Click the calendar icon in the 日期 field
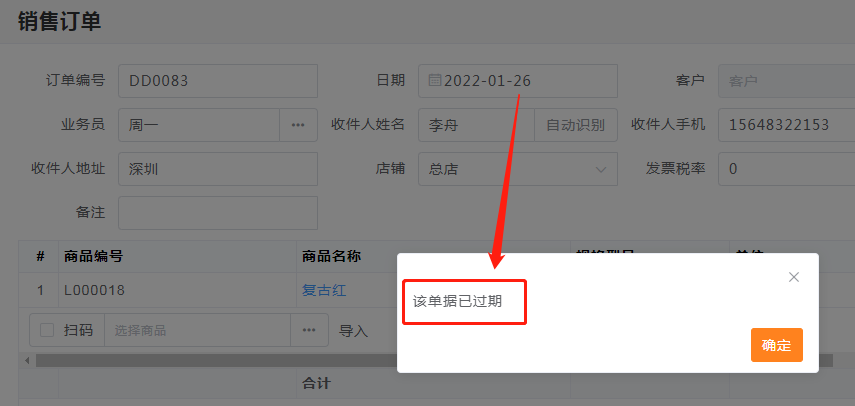855x406 pixels. [435, 81]
